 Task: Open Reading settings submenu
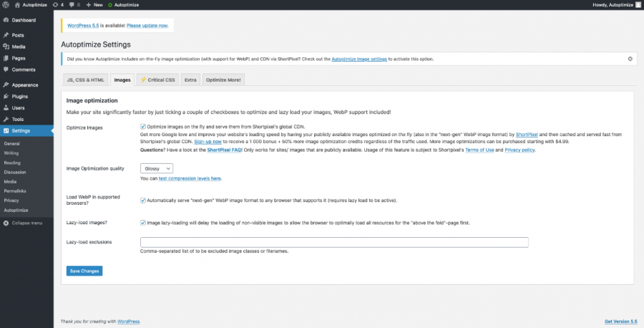tap(12, 163)
